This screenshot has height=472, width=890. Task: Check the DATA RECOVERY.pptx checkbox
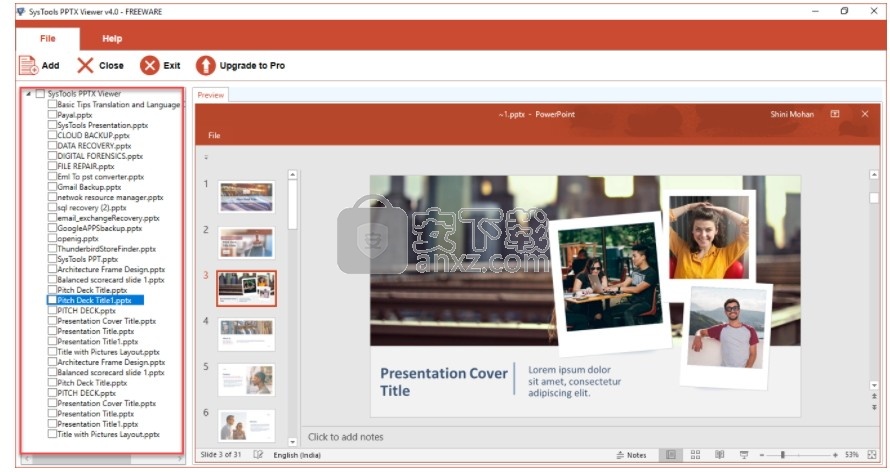tap(52, 145)
